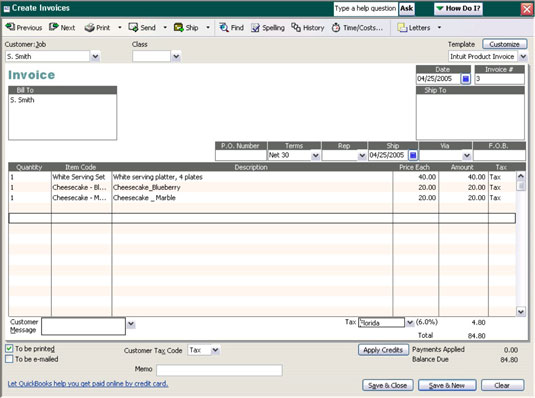Click the Ship To address box

pos(470,117)
